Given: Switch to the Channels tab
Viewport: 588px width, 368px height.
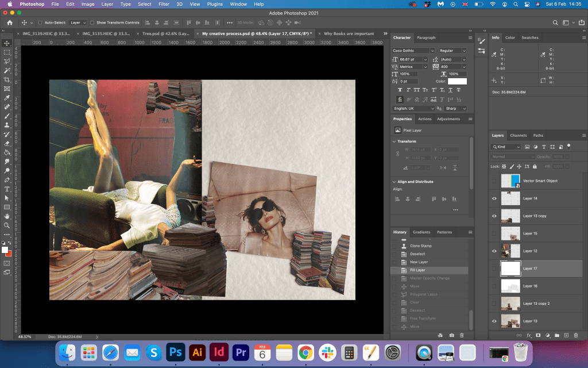Looking at the screenshot, I should coord(518,136).
